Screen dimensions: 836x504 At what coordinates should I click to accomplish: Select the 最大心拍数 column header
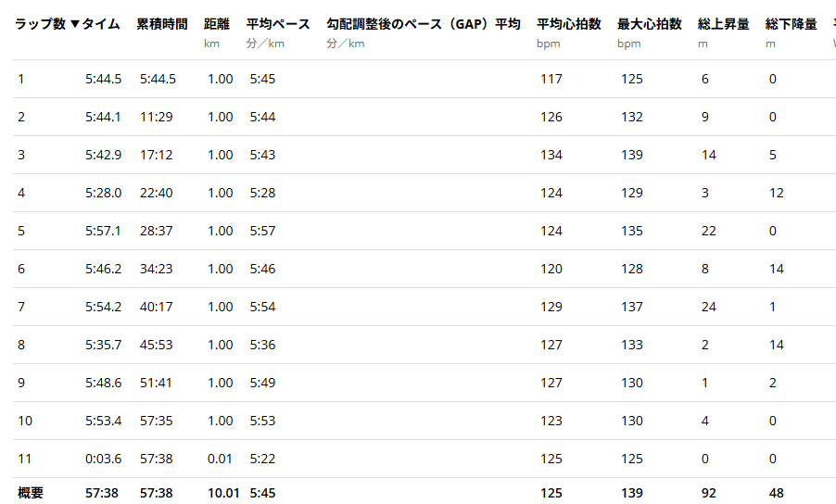pyautogui.click(x=650, y=24)
